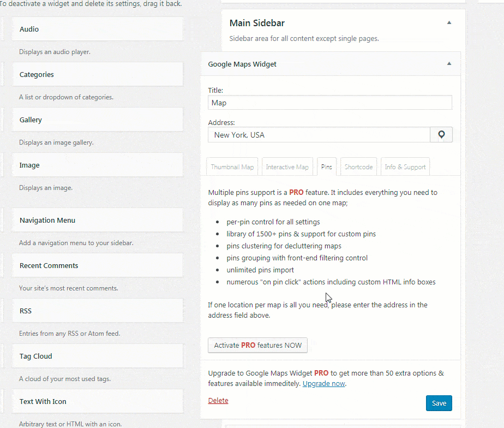The height and width of the screenshot is (428, 504).
Task: Delete the Google Maps Widget
Action: tap(218, 400)
